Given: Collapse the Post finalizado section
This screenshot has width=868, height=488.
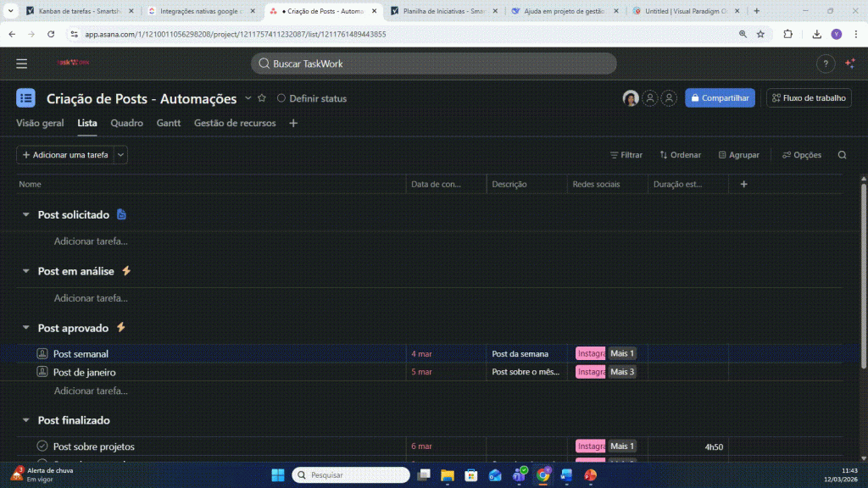Looking at the screenshot, I should tap(26, 421).
